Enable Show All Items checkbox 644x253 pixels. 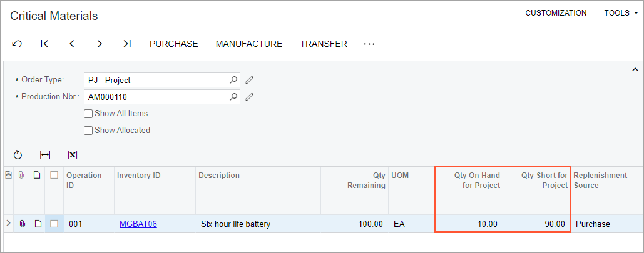(x=88, y=114)
